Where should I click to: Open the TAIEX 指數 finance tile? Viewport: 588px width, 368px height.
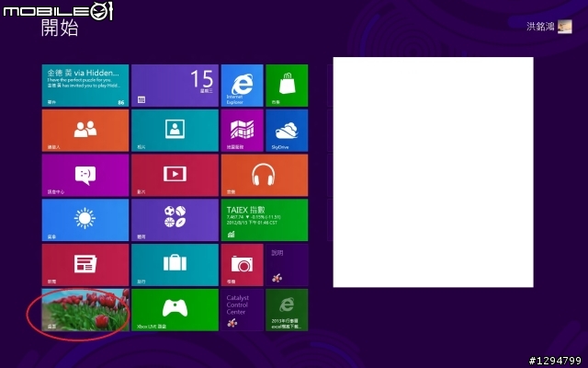click(265, 220)
